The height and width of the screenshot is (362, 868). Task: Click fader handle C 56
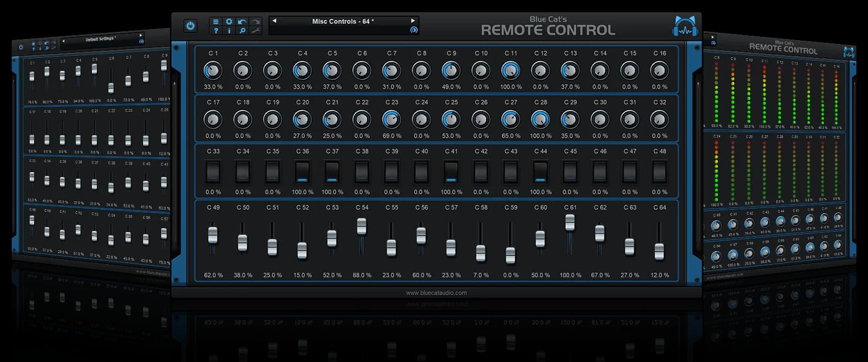(x=421, y=235)
